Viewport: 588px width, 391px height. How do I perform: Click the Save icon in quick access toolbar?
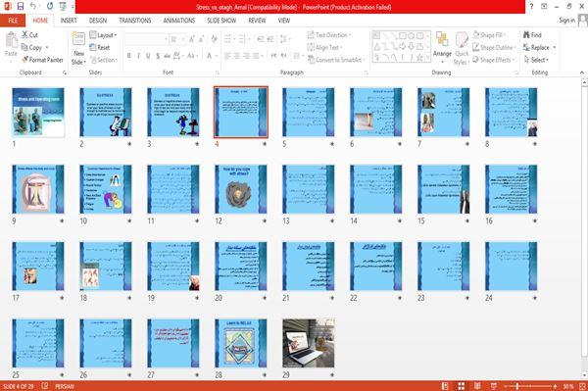click(21, 6)
